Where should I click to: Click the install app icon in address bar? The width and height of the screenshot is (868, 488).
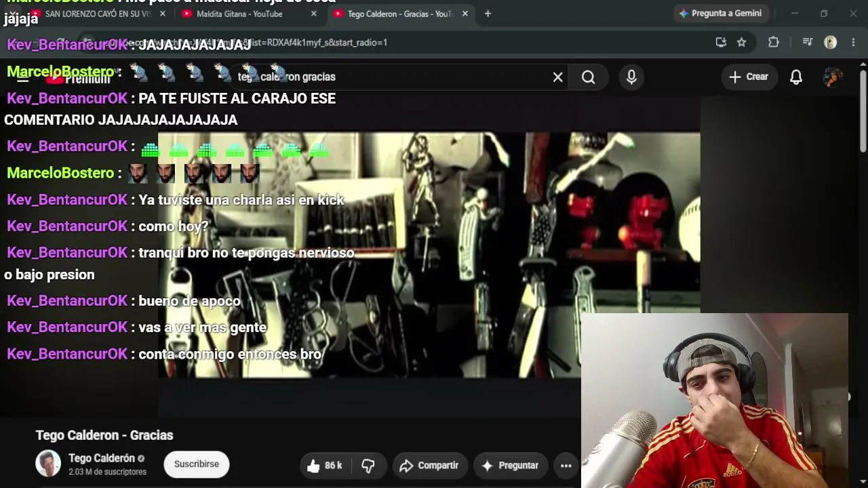pyautogui.click(x=721, y=42)
